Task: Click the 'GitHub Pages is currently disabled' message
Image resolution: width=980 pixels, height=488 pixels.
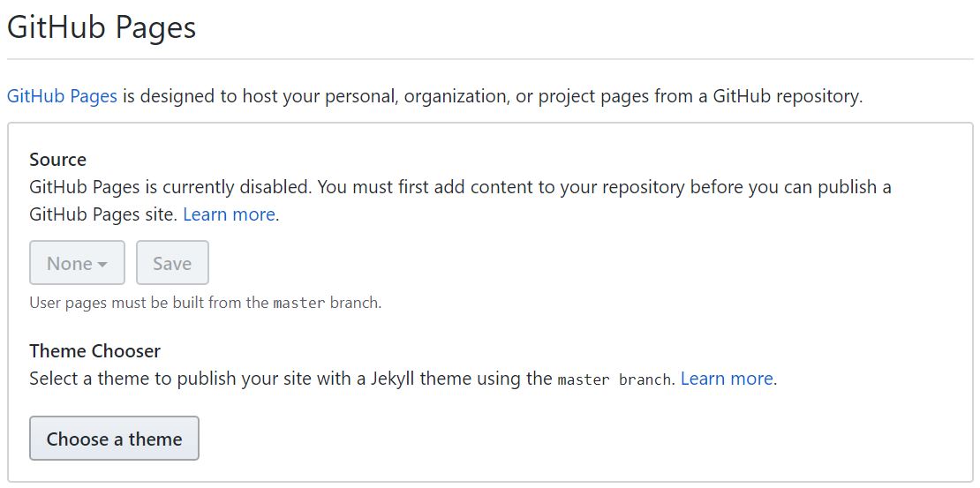Action: point(460,201)
